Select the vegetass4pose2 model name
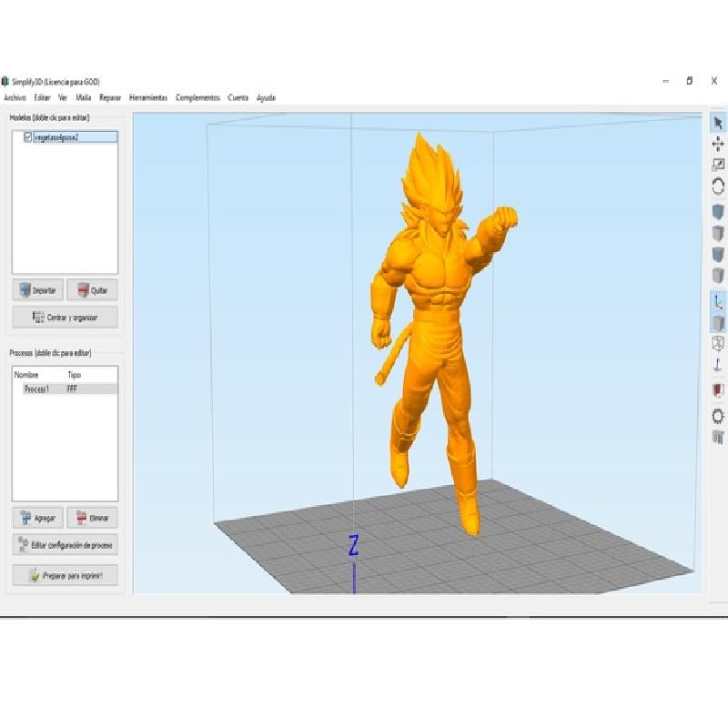 click(56, 137)
